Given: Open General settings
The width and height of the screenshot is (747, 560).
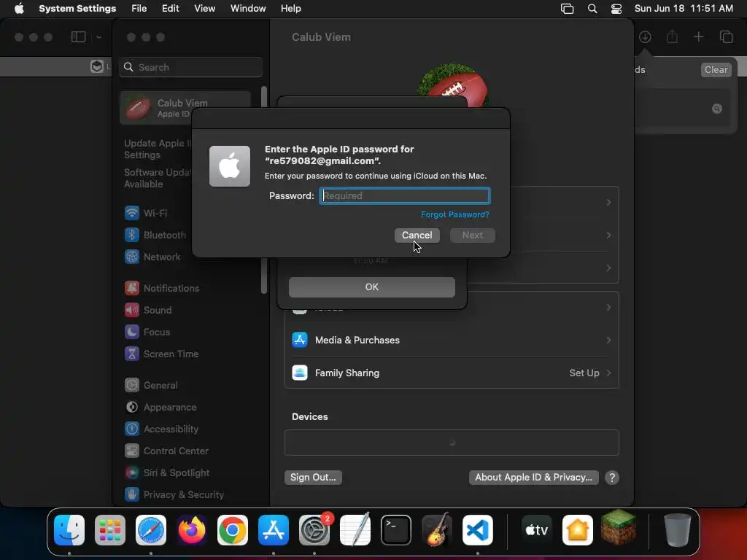Looking at the screenshot, I should click(x=151, y=385).
